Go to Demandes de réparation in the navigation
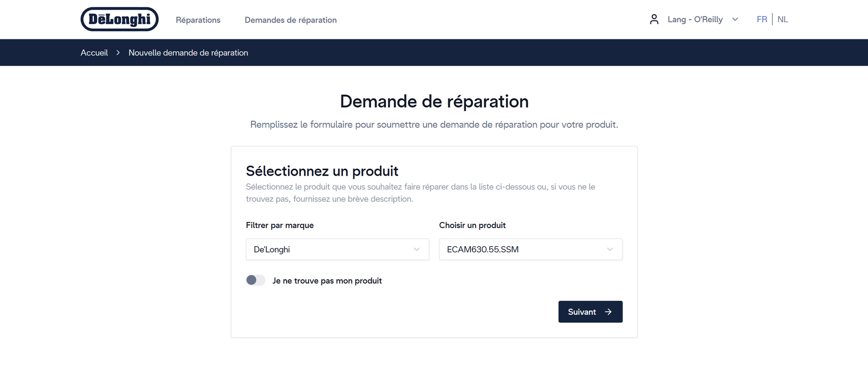868x367 pixels. click(290, 20)
